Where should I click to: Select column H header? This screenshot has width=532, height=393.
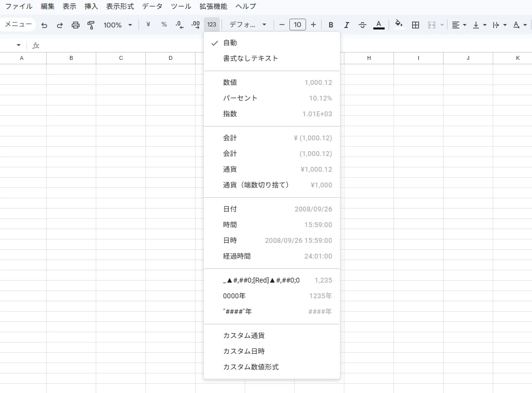pos(369,58)
